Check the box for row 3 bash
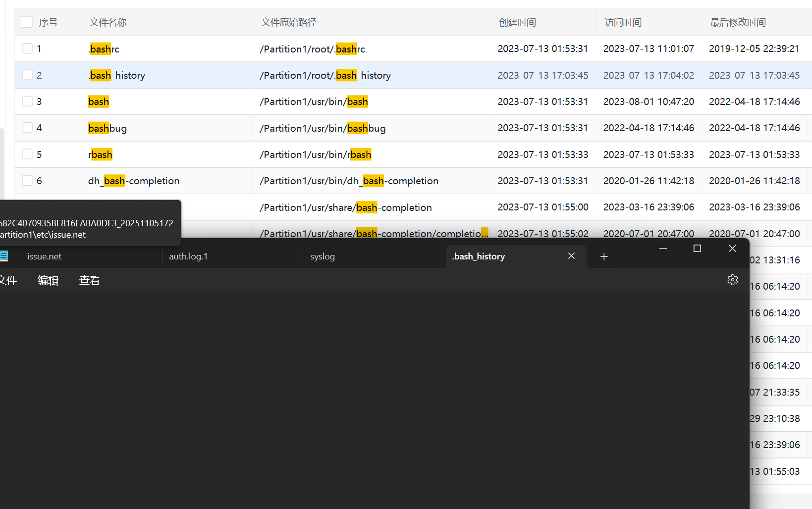The height and width of the screenshot is (509, 812). (x=27, y=102)
